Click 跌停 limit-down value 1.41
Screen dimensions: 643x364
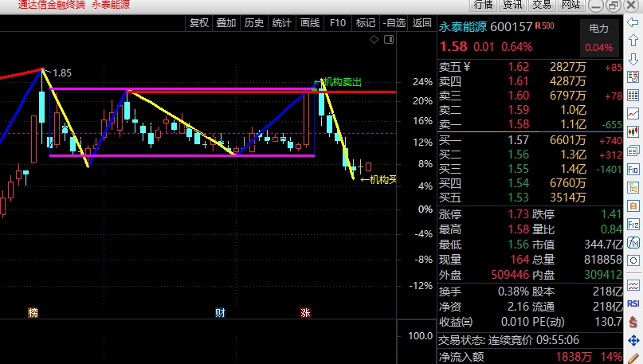(611, 214)
